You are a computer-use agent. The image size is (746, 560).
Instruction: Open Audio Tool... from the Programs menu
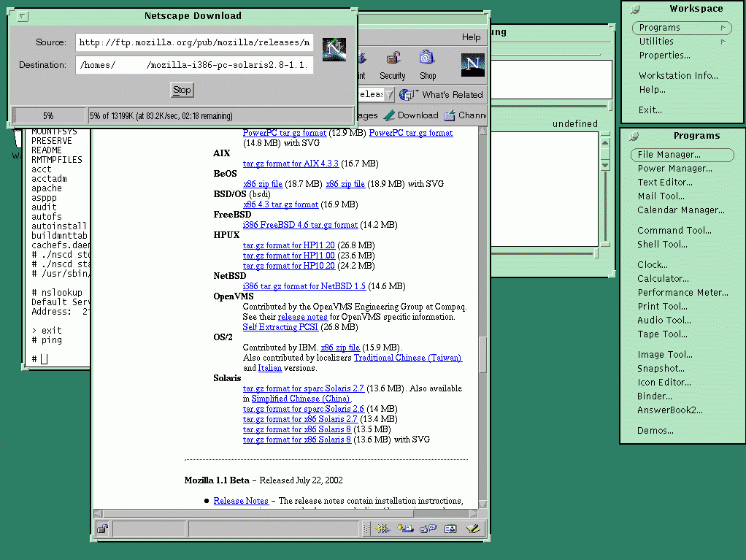pos(664,321)
